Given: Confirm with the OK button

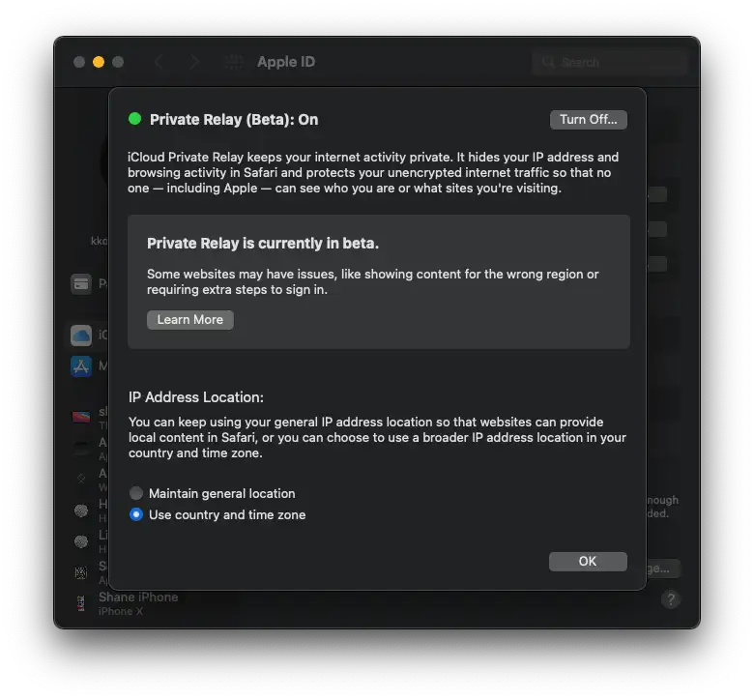Looking at the screenshot, I should [x=588, y=561].
